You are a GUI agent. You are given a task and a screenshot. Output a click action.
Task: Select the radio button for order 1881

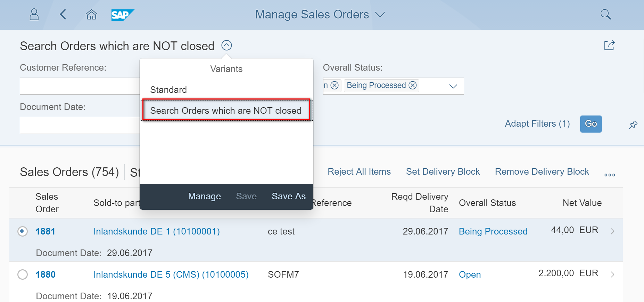pos(23,231)
